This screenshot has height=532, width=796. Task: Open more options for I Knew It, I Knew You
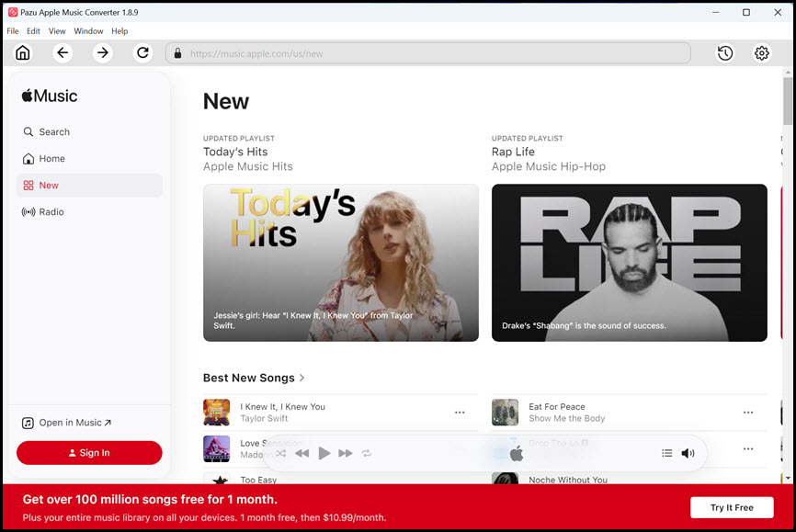point(460,413)
